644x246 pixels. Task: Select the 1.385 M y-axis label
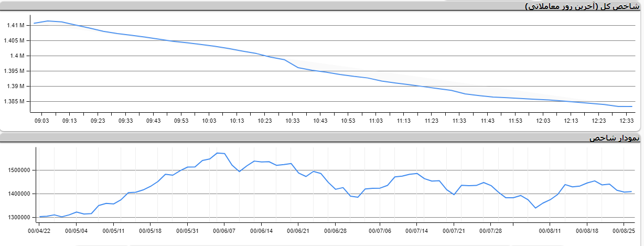pos(14,101)
